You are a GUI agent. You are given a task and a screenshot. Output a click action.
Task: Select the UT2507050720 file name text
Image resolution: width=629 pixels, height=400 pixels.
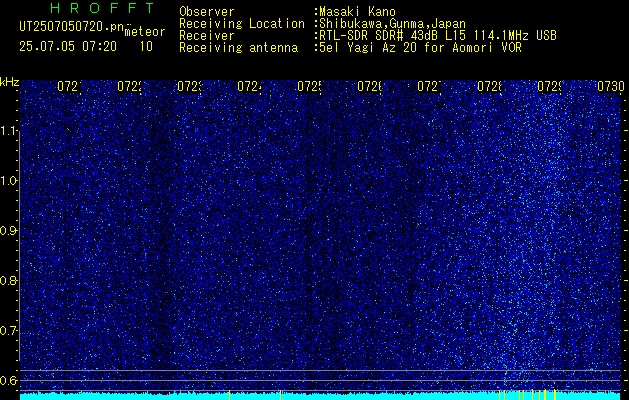click(72, 26)
